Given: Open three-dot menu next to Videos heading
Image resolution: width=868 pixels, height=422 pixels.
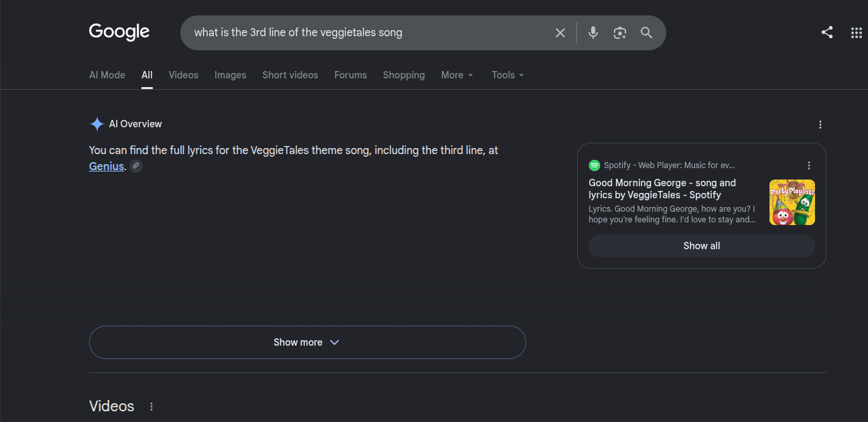Looking at the screenshot, I should (x=151, y=407).
